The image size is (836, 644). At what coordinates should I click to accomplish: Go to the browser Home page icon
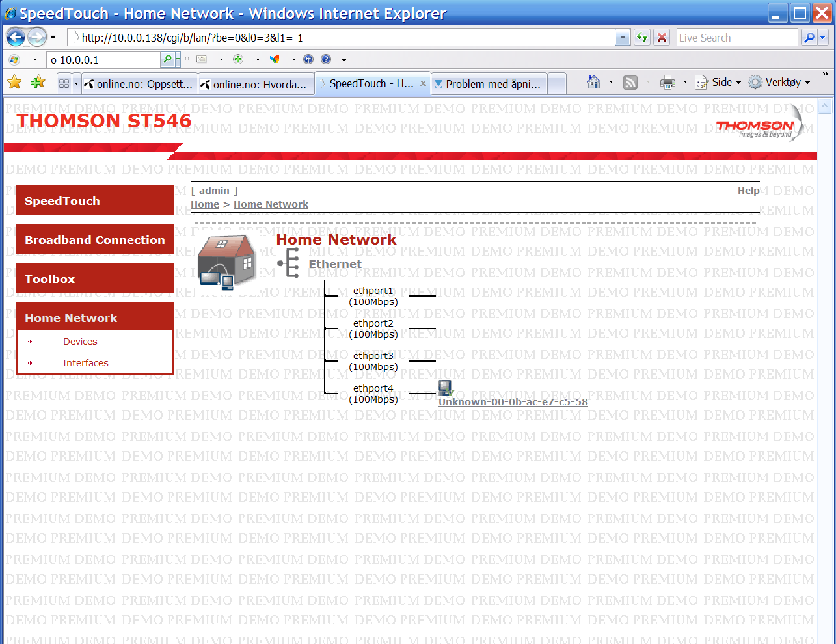coord(594,82)
